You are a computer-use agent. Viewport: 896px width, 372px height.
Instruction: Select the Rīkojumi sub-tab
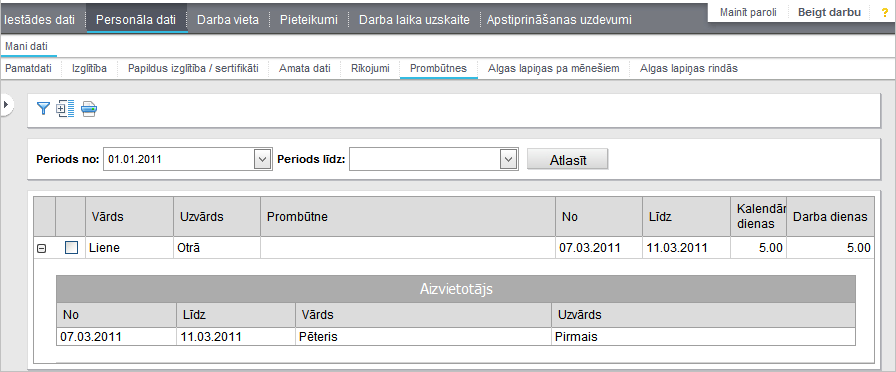(370, 69)
